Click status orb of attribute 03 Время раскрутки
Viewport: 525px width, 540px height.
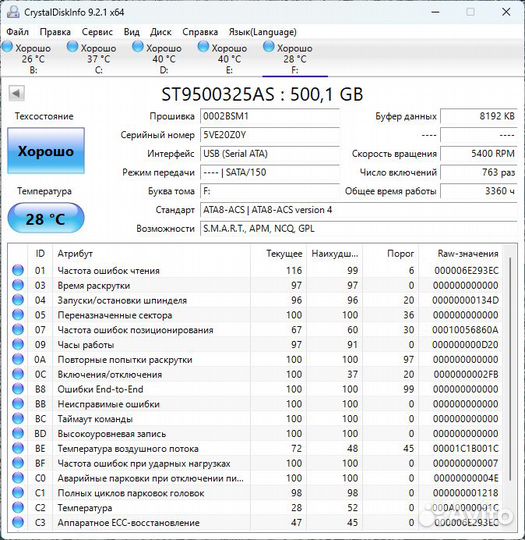tap(18, 285)
